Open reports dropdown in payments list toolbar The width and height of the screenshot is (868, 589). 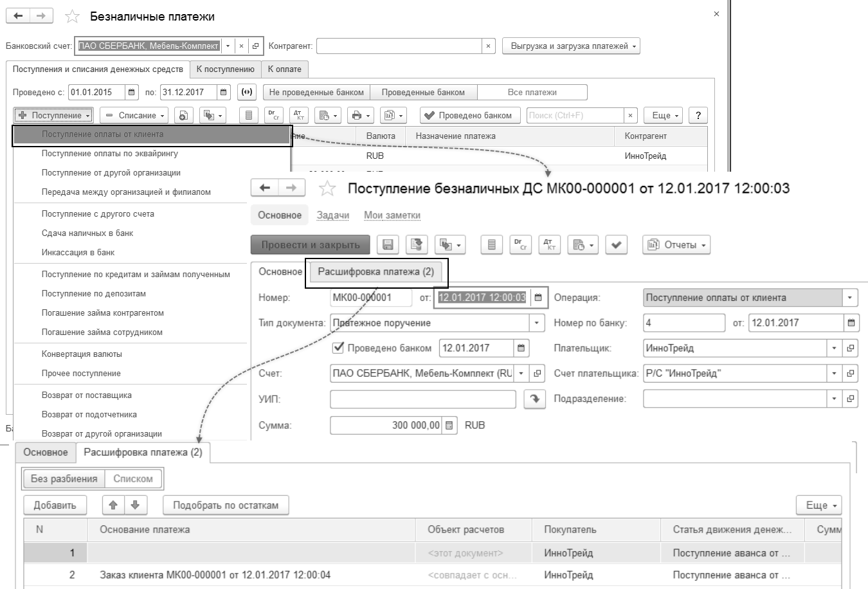pyautogui.click(x=392, y=116)
